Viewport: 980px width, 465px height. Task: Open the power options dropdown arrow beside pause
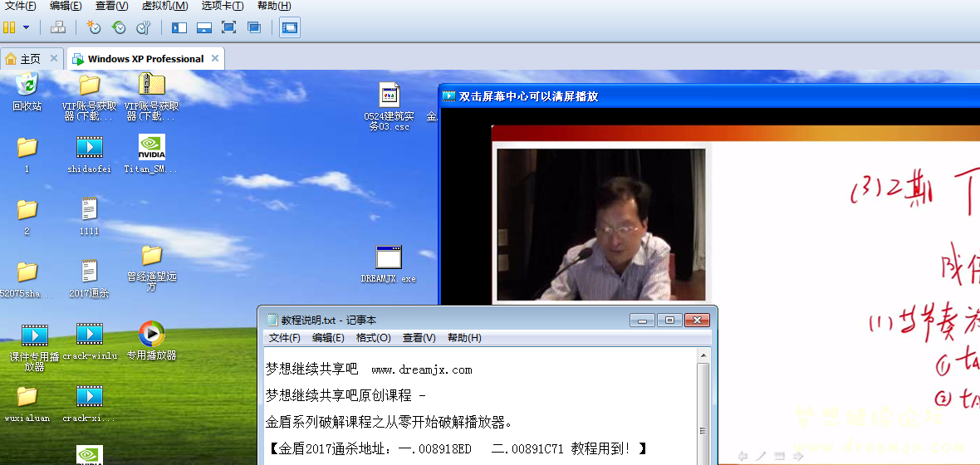26,27
